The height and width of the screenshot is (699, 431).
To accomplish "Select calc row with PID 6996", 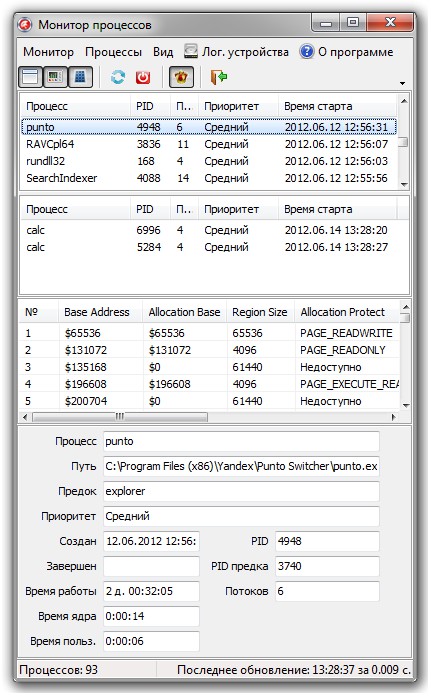I will (209, 230).
